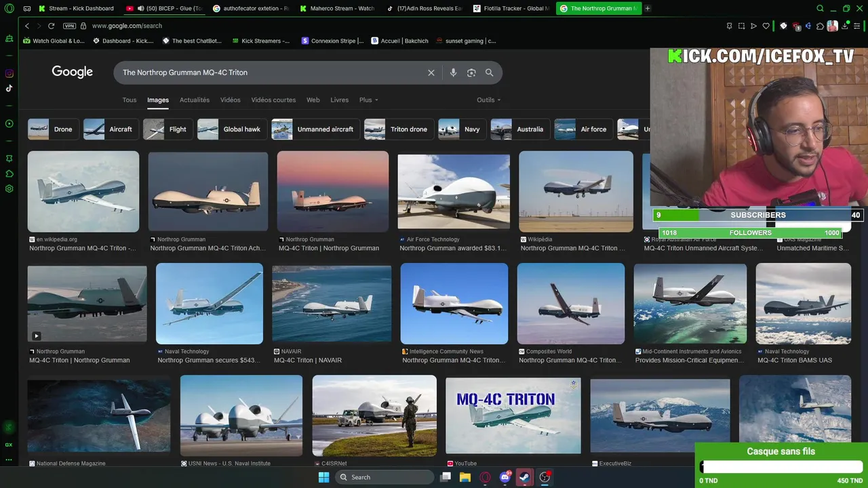The width and height of the screenshot is (868, 488).
Task: Open the downloads icon in toolbar
Action: click(846, 26)
